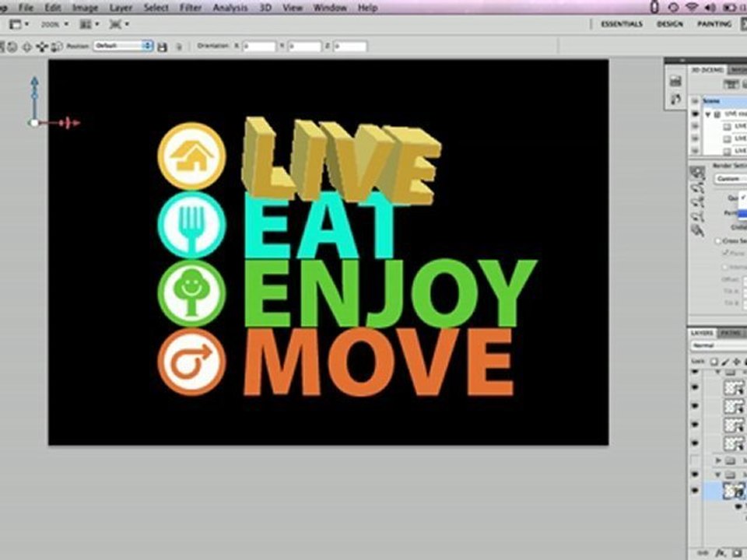Click the Orientation X input field
The width and height of the screenshot is (747, 560).
(x=259, y=46)
